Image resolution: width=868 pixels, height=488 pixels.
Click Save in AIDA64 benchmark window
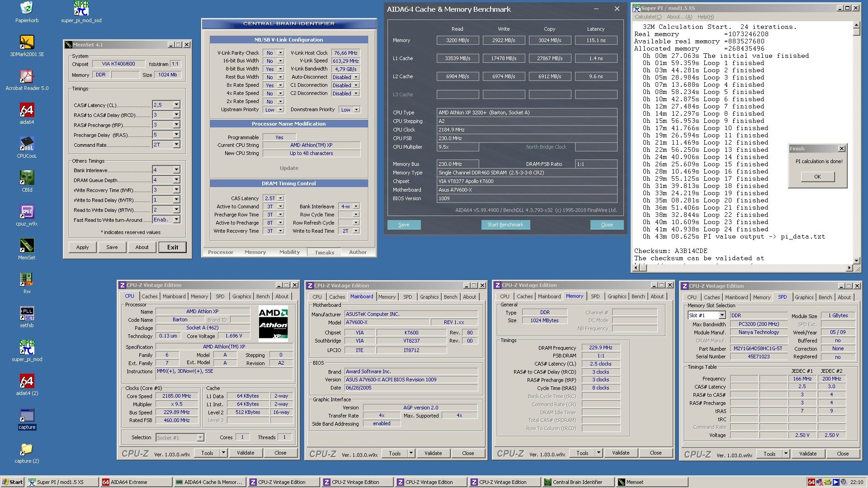pyautogui.click(x=404, y=225)
